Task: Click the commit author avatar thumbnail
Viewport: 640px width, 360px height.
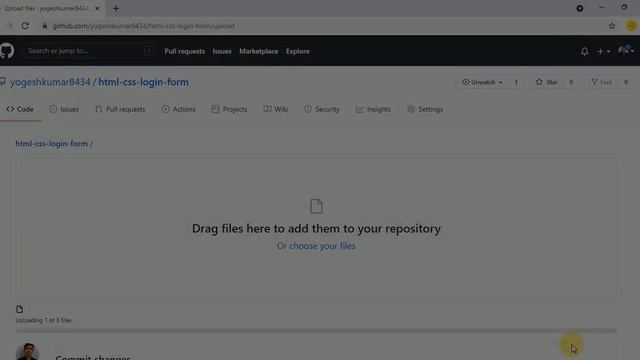Action: (28, 351)
